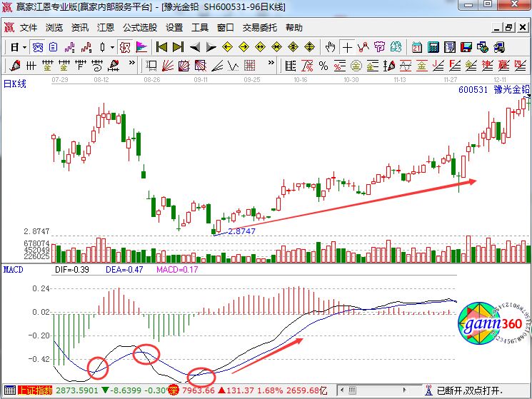Open the 公式选股 menu
This screenshot has width=532, height=399.
pos(139,28)
